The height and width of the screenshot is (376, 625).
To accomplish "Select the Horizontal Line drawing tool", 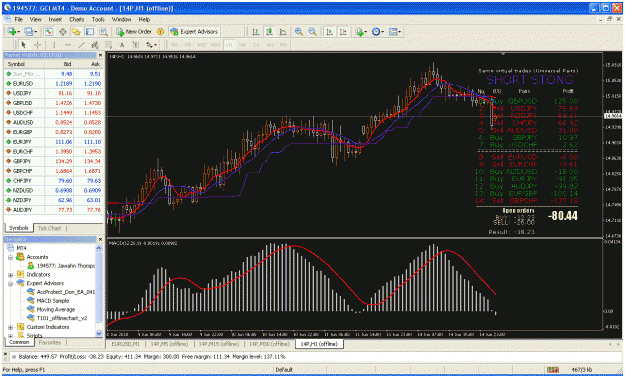I will (68, 45).
